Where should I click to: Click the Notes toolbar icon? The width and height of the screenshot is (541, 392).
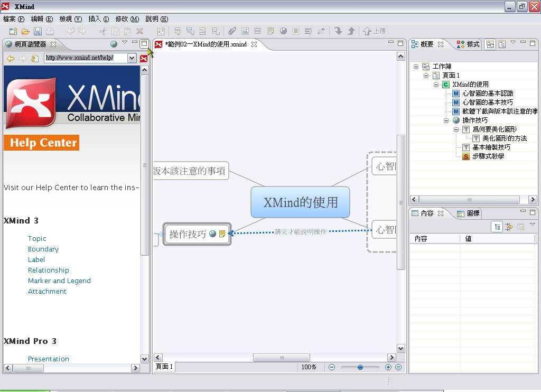tap(270, 31)
